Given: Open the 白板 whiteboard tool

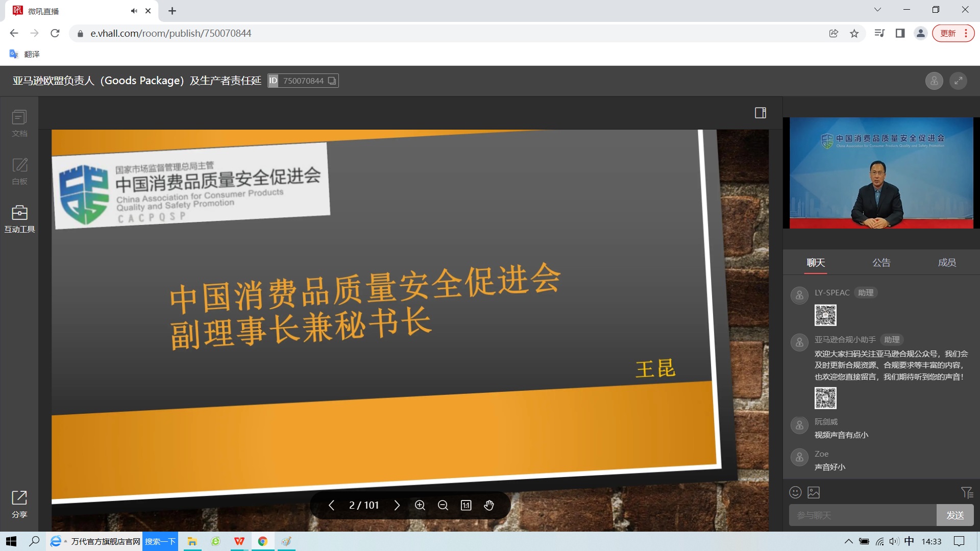Looking at the screenshot, I should click(19, 171).
